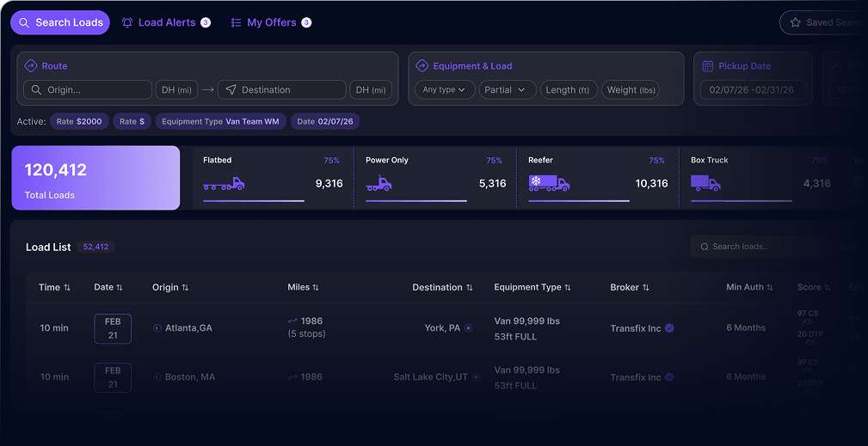Image resolution: width=868 pixels, height=446 pixels.
Task: Switch to the Load Alerts tab
Action: click(166, 22)
